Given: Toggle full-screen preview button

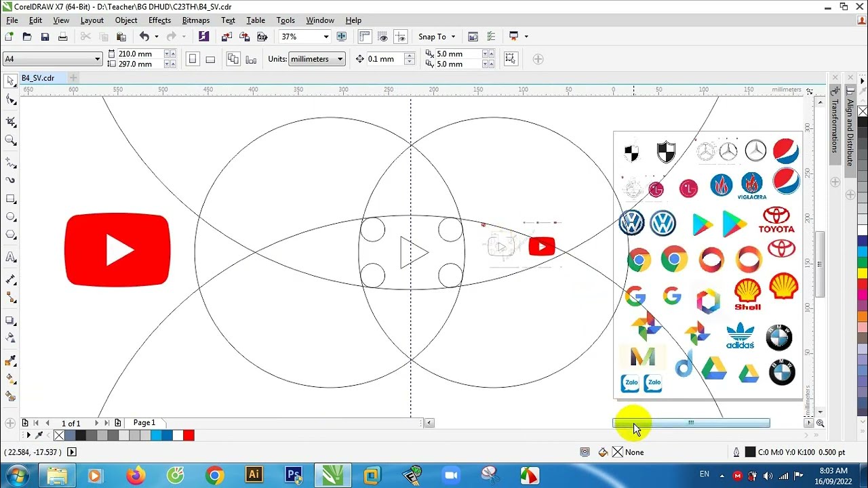Looking at the screenshot, I should 342,37.
